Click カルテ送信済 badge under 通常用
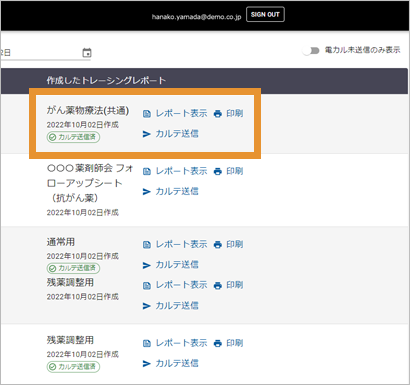Viewport: 410px width, 385px height. click(x=73, y=268)
